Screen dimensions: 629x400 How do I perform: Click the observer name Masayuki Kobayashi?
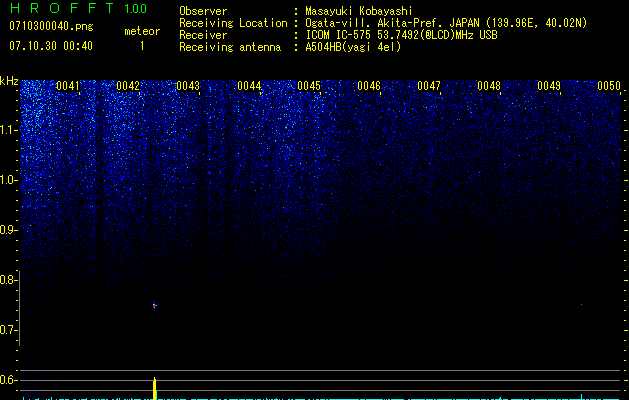(359, 11)
